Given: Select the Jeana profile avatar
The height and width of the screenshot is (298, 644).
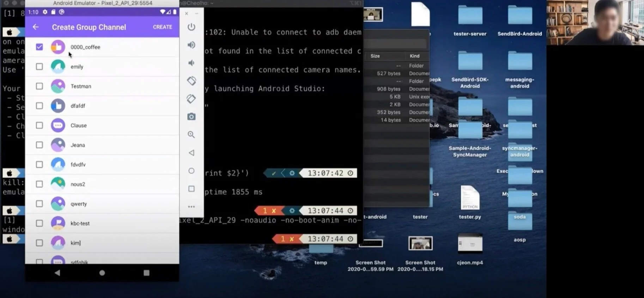Looking at the screenshot, I should point(58,145).
